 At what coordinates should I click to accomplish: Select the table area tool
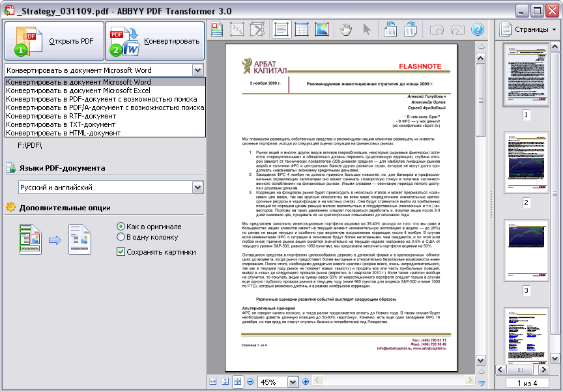[302, 29]
